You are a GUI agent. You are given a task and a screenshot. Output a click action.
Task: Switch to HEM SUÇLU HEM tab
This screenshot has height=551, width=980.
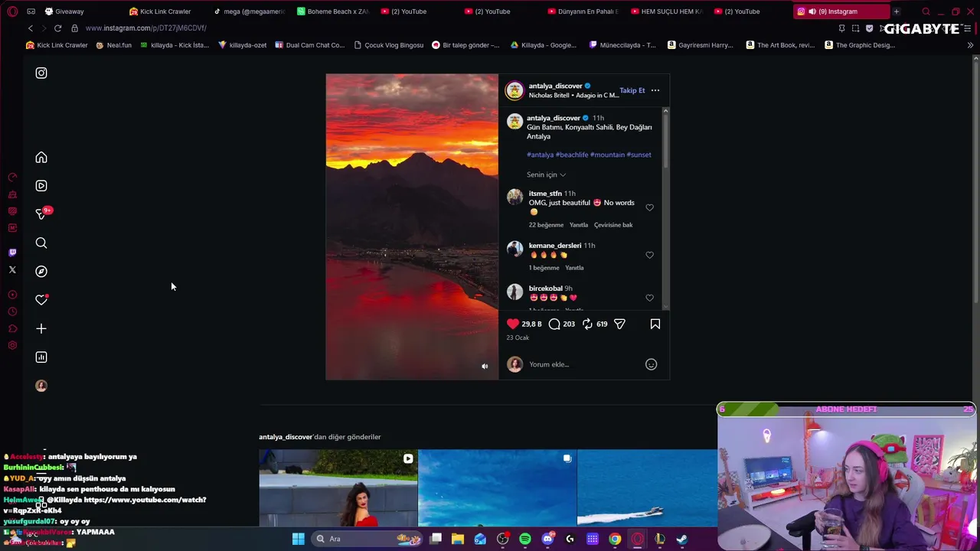click(668, 11)
